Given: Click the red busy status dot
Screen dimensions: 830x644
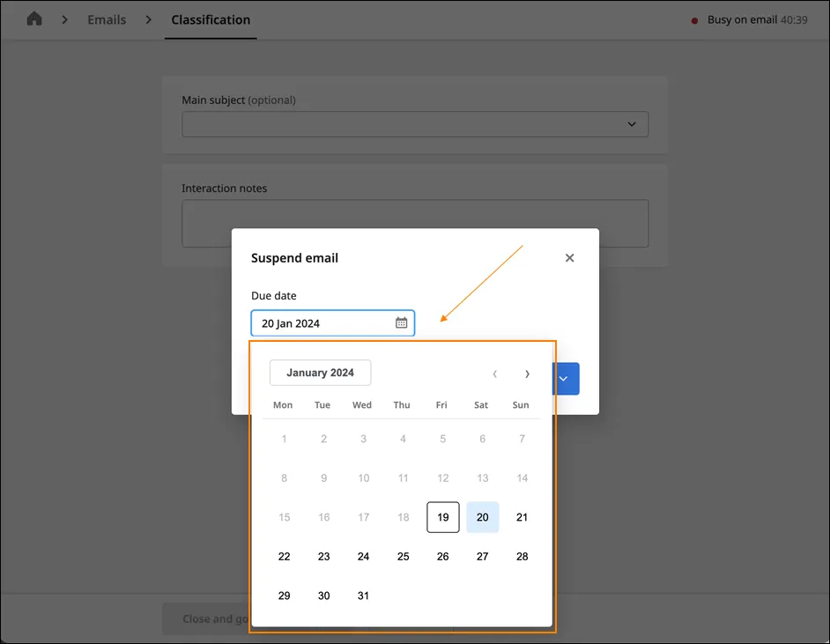Looking at the screenshot, I should 694,20.
